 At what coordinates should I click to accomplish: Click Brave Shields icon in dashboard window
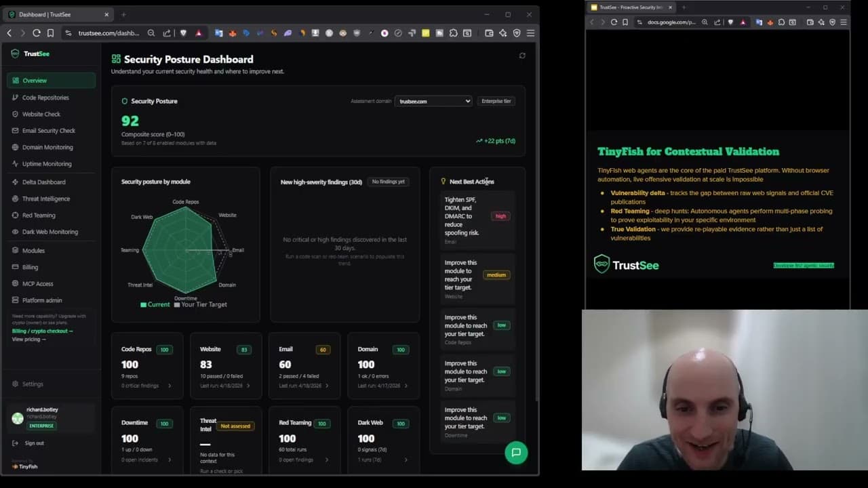184,33
